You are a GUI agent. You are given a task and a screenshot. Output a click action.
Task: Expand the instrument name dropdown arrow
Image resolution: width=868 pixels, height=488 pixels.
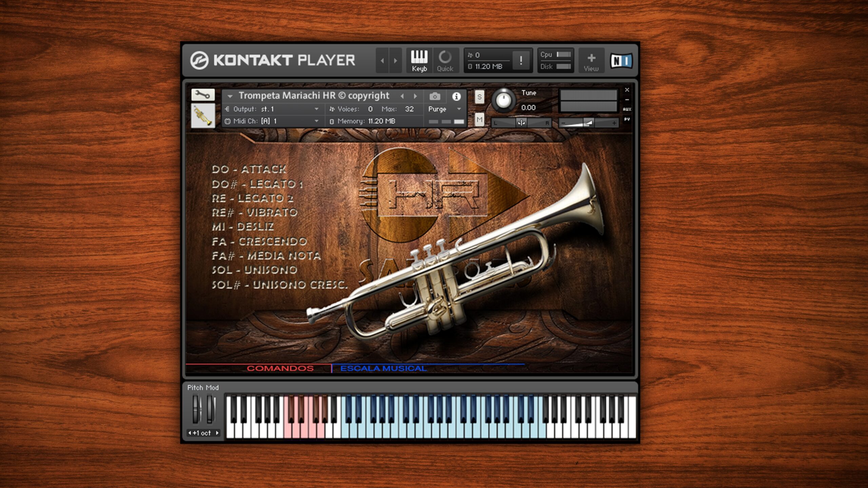(230, 97)
